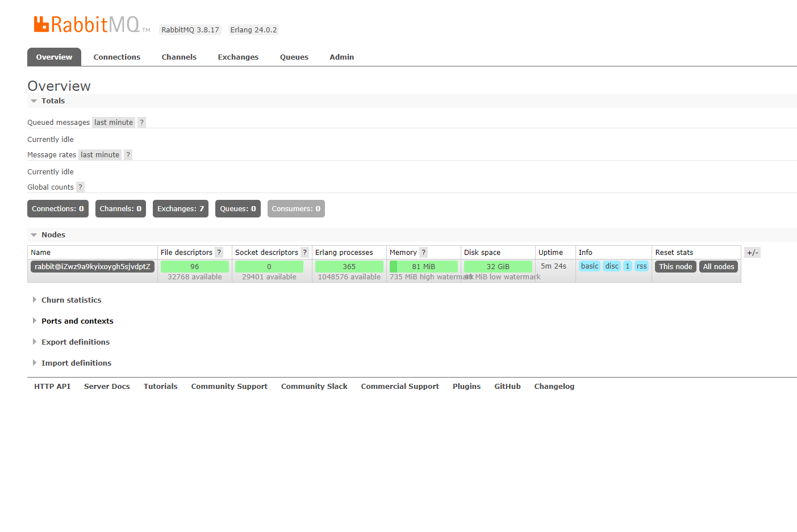Click the Erlang processes 365 bar
Image resolution: width=797 pixels, height=532 pixels.
[x=349, y=267]
